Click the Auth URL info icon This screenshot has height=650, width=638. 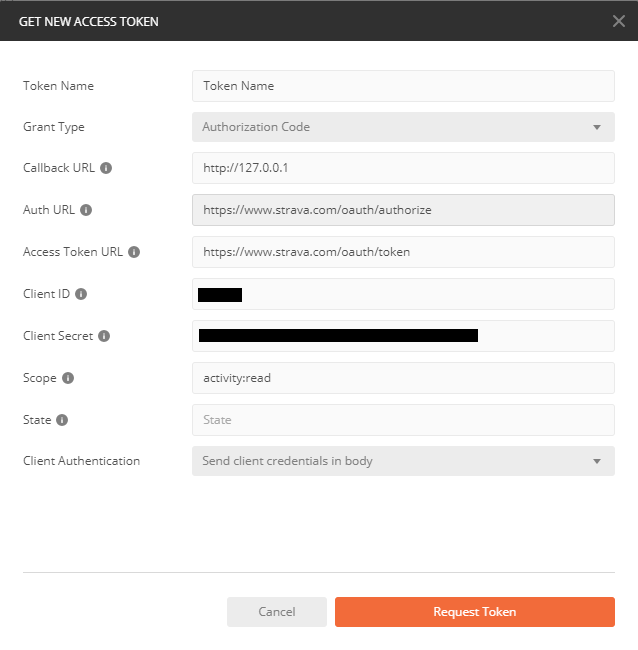click(86, 210)
